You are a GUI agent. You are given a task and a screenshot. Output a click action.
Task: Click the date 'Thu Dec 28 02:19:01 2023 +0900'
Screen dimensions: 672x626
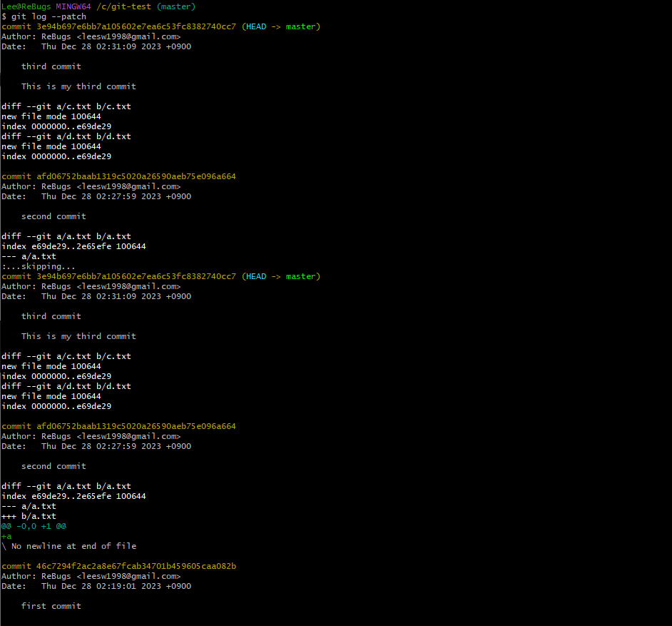point(116,586)
